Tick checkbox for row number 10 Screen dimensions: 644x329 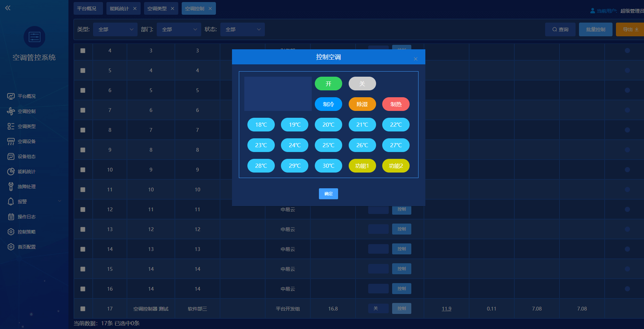tap(83, 170)
